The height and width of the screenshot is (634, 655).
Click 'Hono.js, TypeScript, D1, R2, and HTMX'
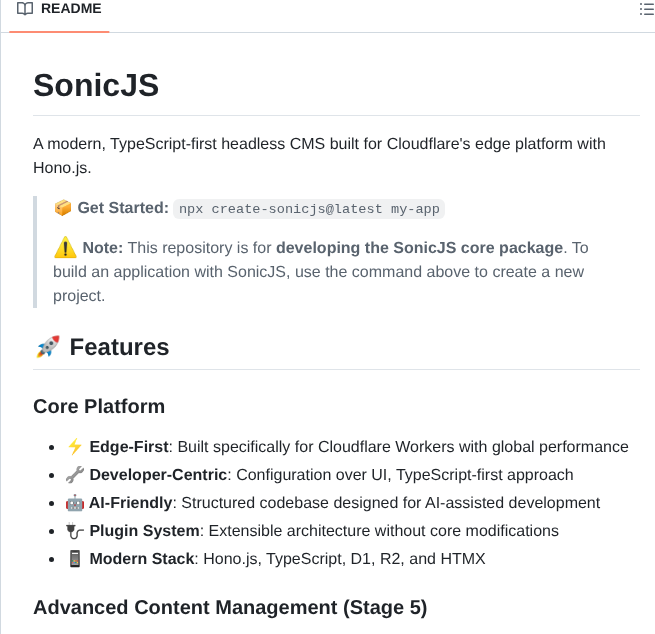point(344,559)
